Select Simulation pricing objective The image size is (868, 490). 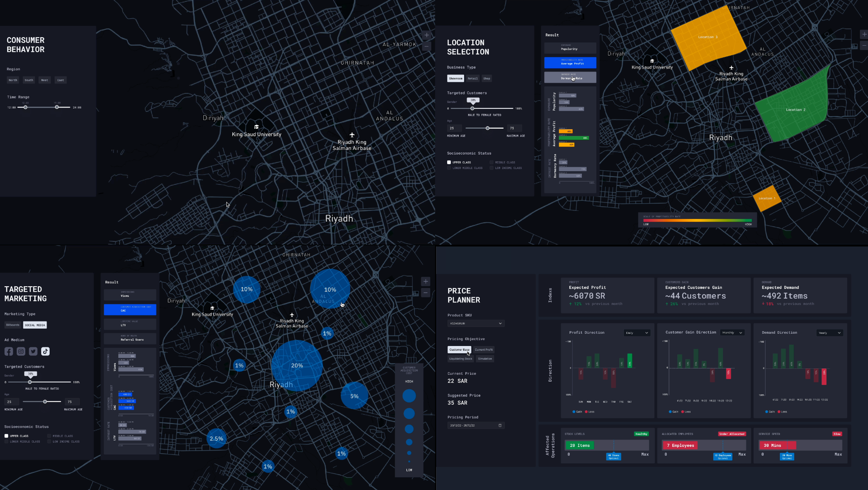[485, 359]
